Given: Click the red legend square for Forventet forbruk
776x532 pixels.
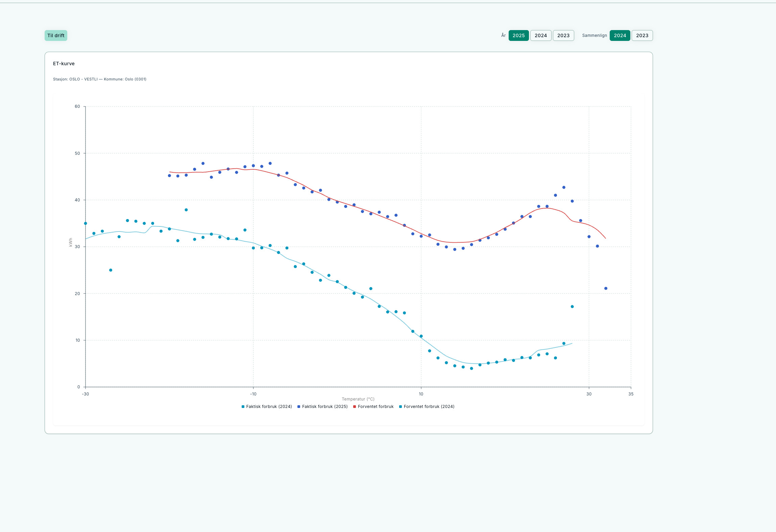Looking at the screenshot, I should 355,407.
